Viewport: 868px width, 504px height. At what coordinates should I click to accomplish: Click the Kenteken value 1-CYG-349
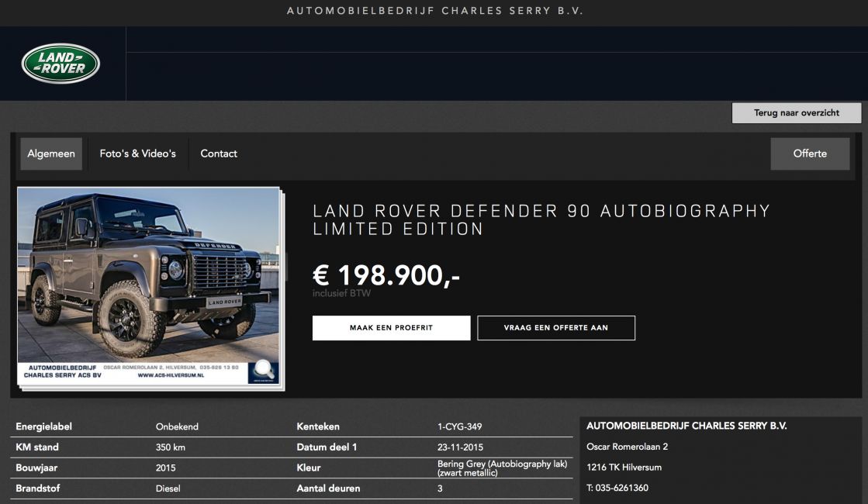coord(459,426)
